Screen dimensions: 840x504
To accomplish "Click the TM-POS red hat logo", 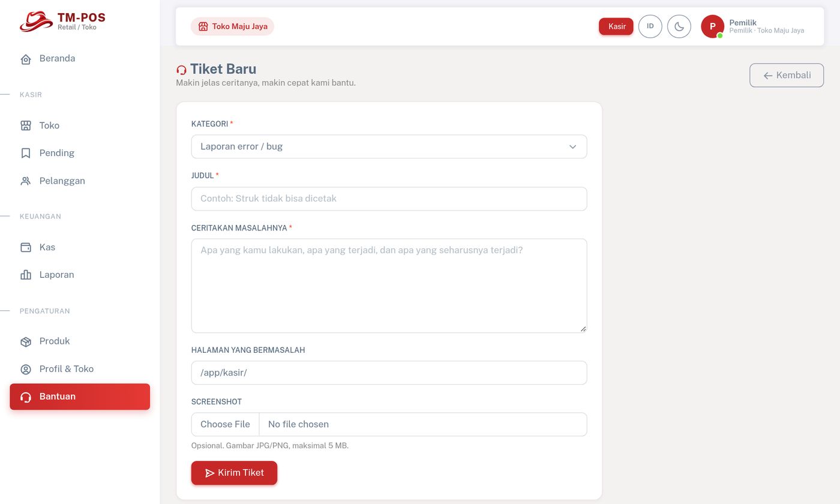I will click(x=36, y=22).
